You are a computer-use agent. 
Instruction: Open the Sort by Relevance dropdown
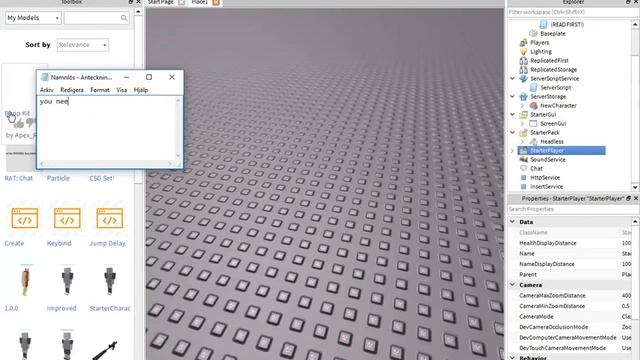(x=83, y=45)
